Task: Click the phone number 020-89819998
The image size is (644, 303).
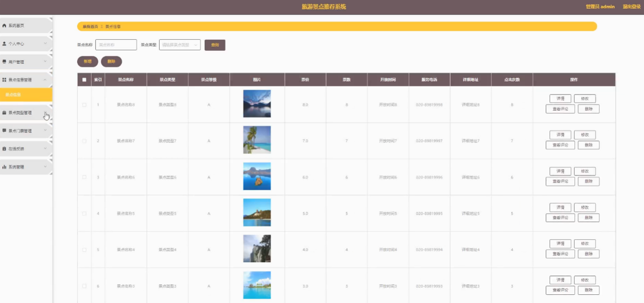Action: [429, 105]
